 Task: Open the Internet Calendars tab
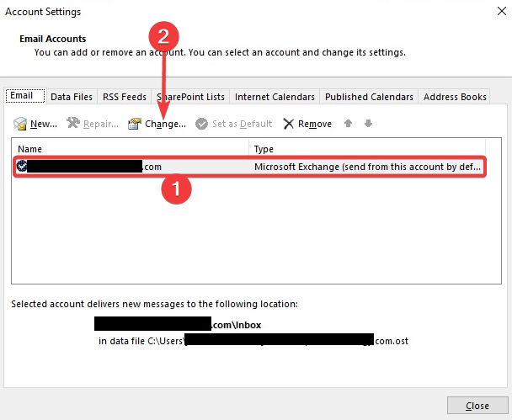275,97
